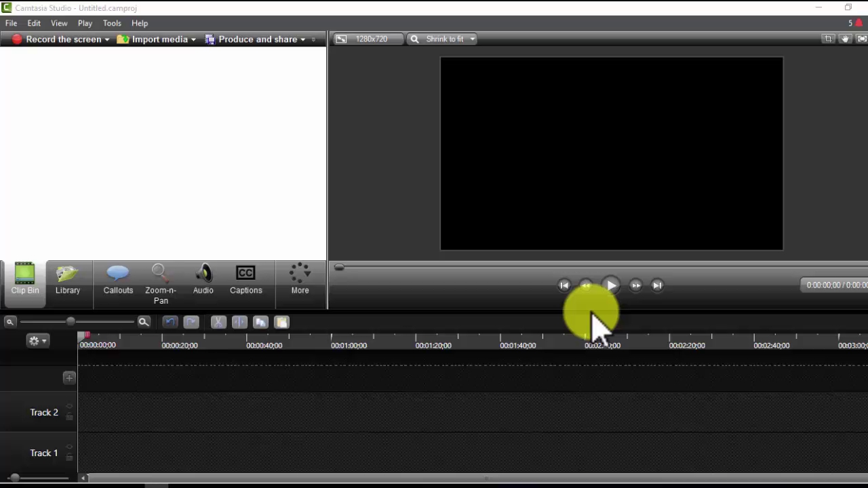Image resolution: width=868 pixels, height=488 pixels.
Task: Enable crop mode in preview toolbar
Action: click(828, 39)
